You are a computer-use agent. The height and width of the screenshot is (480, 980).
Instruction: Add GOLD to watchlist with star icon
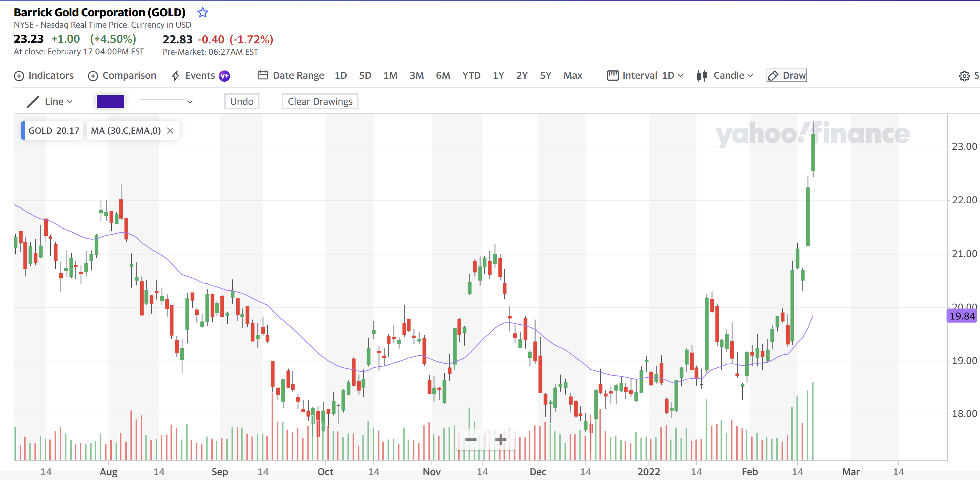click(x=202, y=12)
